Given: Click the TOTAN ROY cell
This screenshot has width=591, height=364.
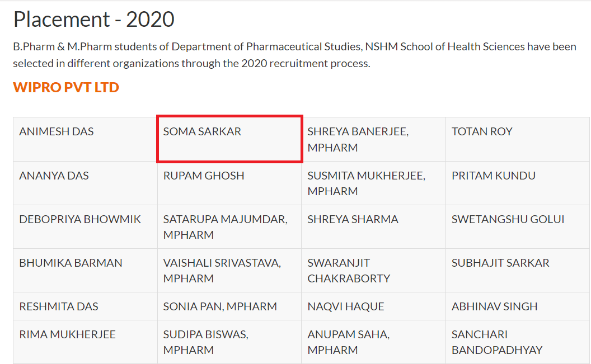Looking at the screenshot, I should (517, 139).
